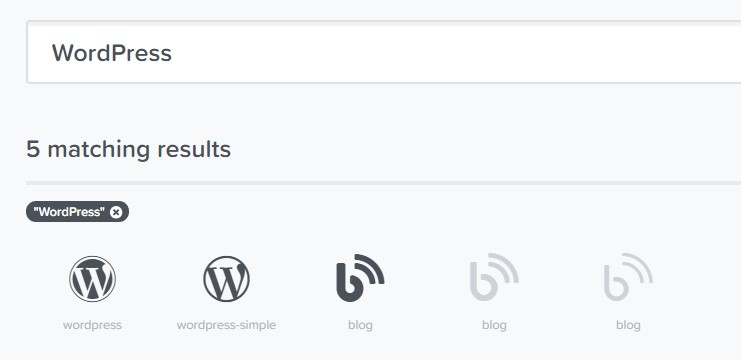Select the wordpress-simple logo icon

pyautogui.click(x=226, y=279)
